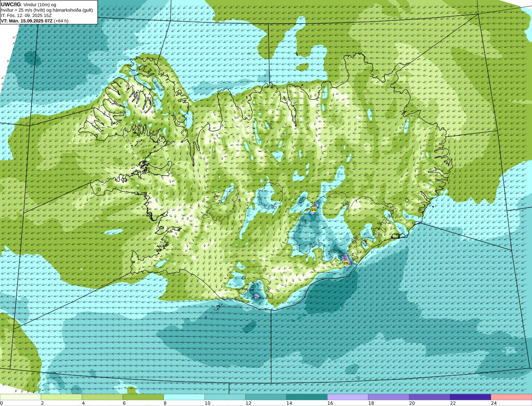This screenshot has width=532, height=406.
Task: Click the 2–4 m/s light green swatch
Action: (62, 397)
